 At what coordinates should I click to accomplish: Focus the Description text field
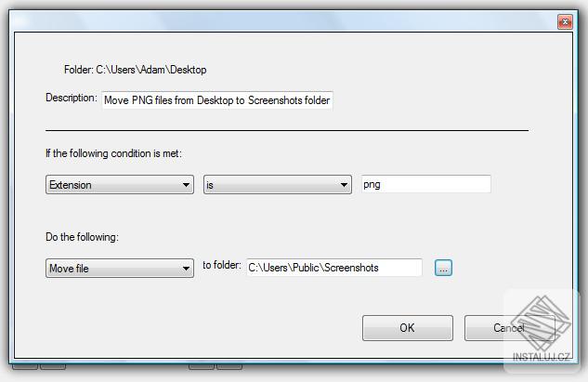217,100
